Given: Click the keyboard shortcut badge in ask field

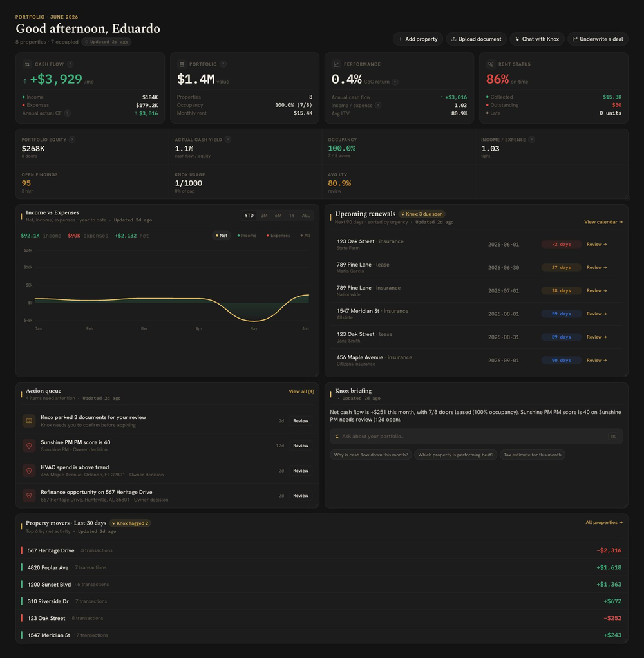Looking at the screenshot, I should click(x=613, y=437).
